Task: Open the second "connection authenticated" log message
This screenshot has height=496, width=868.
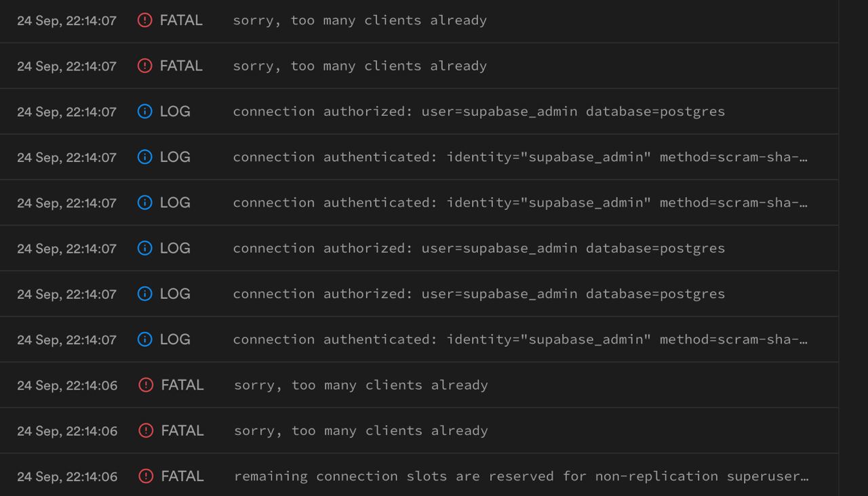Action: pyautogui.click(x=519, y=203)
